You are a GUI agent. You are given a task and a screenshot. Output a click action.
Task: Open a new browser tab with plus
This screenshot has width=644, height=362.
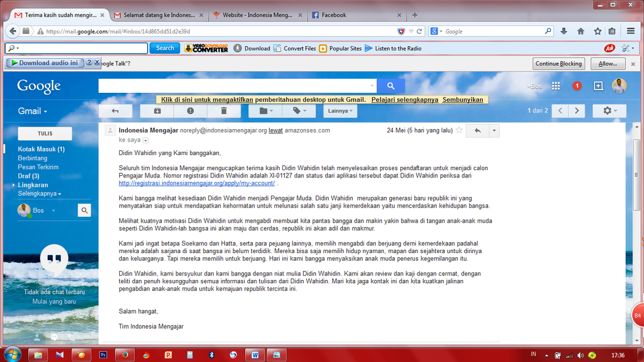[x=414, y=15]
